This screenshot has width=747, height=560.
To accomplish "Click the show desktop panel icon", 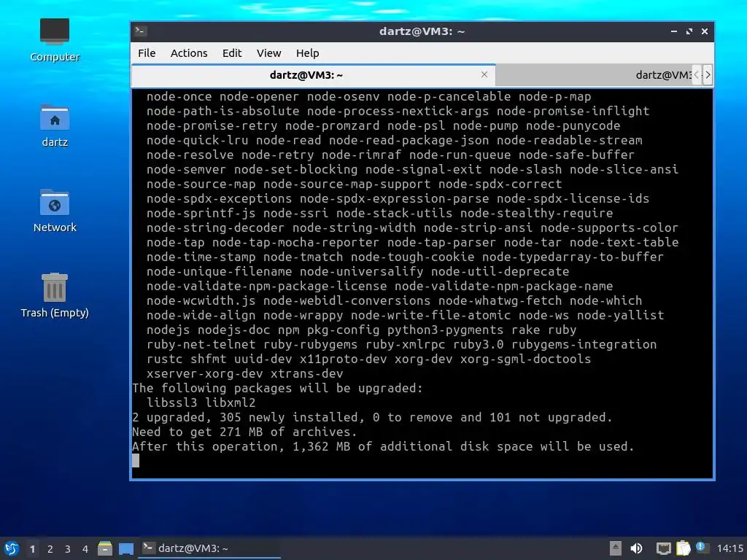I will click(125, 548).
